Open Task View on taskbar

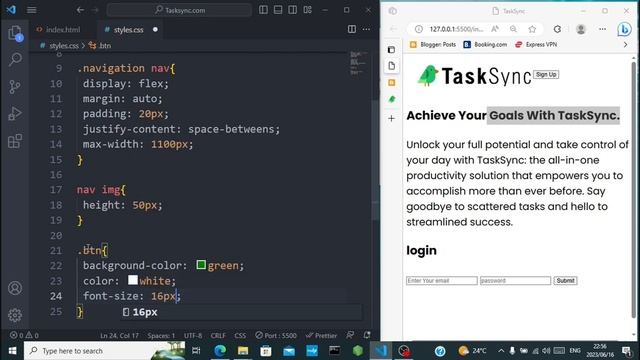click(196, 351)
